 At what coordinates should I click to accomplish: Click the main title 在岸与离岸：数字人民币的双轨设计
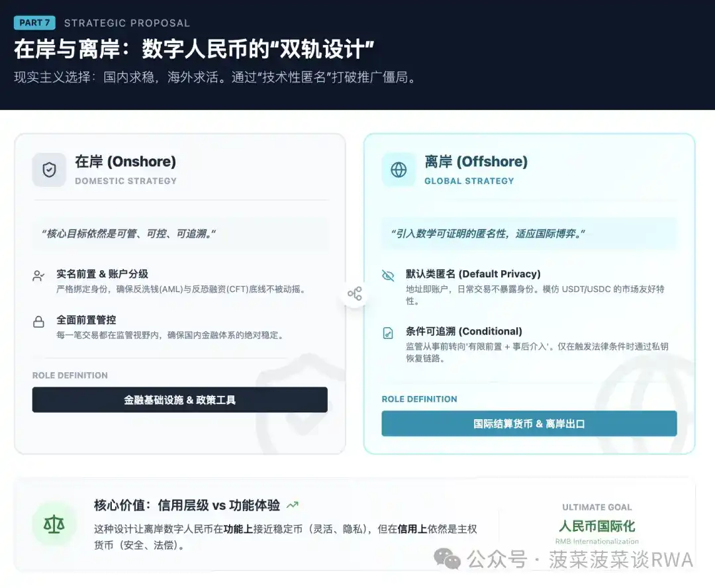[195, 50]
